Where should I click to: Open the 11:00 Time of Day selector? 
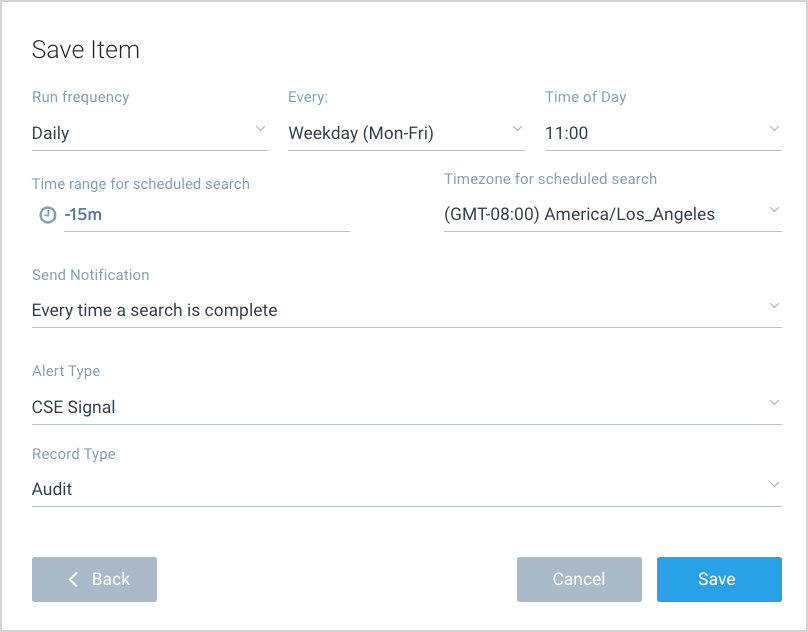(650, 133)
